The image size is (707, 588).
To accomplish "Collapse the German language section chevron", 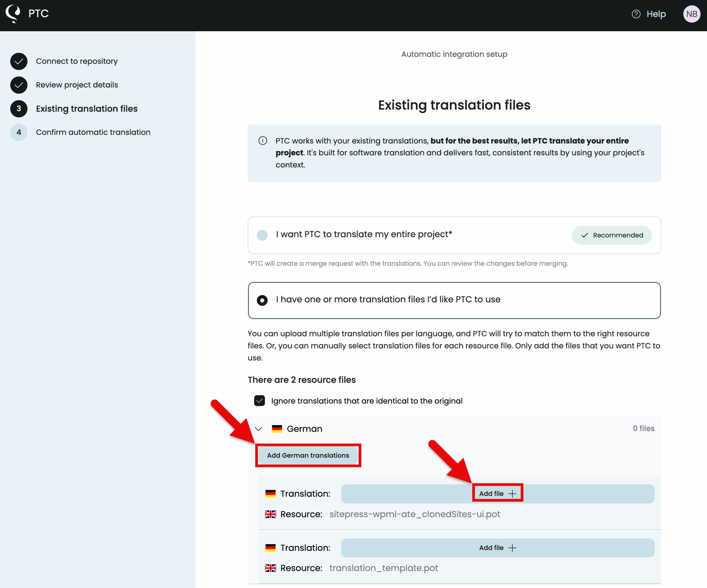I will tap(258, 429).
